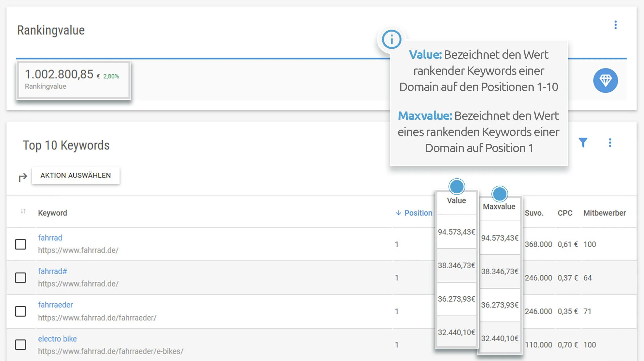Viewport: 644px width, 361px height.
Task: Select the checkbox for keyword electro bike
Action: [x=21, y=345]
